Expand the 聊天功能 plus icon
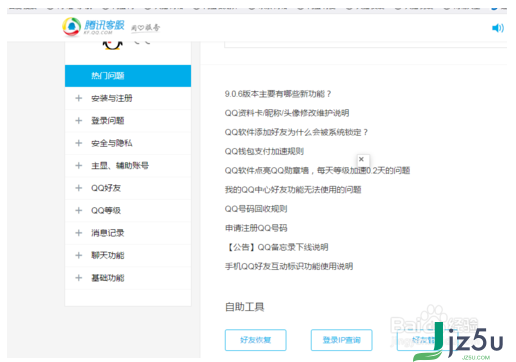516x362 pixels. point(79,256)
